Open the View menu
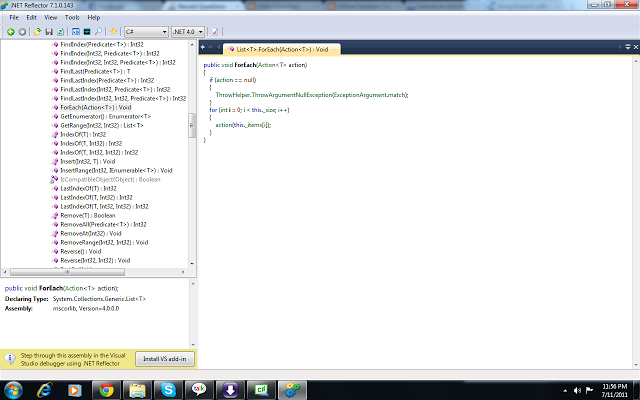The image size is (640, 400). (51, 18)
